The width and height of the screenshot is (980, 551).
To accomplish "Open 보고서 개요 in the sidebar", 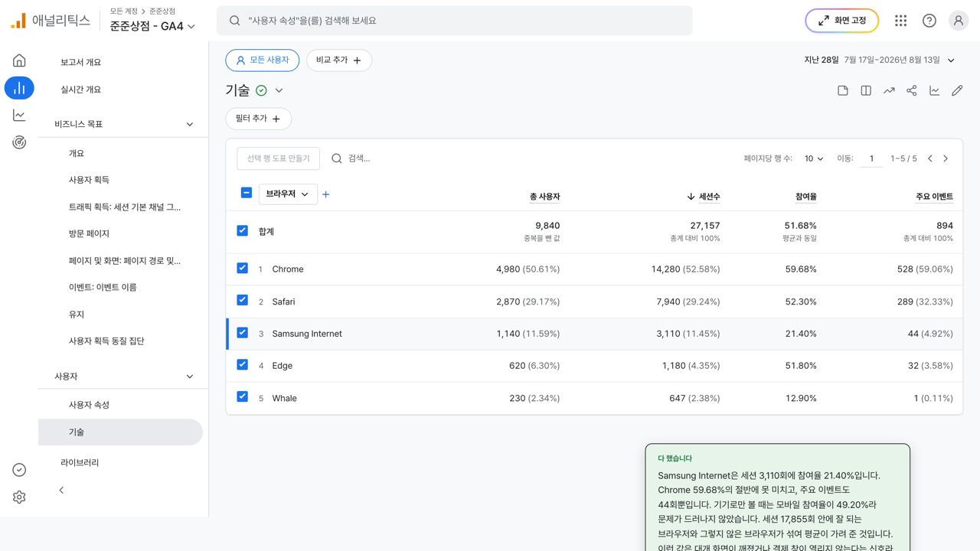I will pyautogui.click(x=80, y=62).
